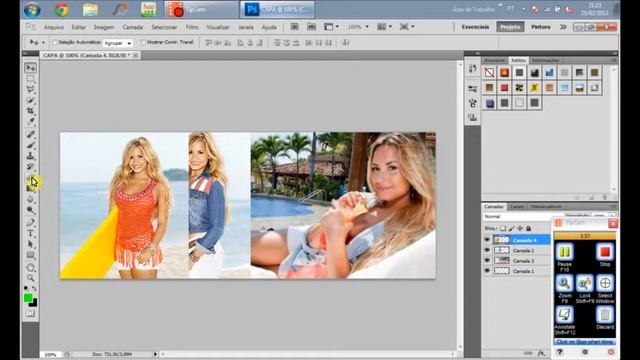640x360 pixels.
Task: Toggle lock image pixels brush icon
Action: point(511,229)
